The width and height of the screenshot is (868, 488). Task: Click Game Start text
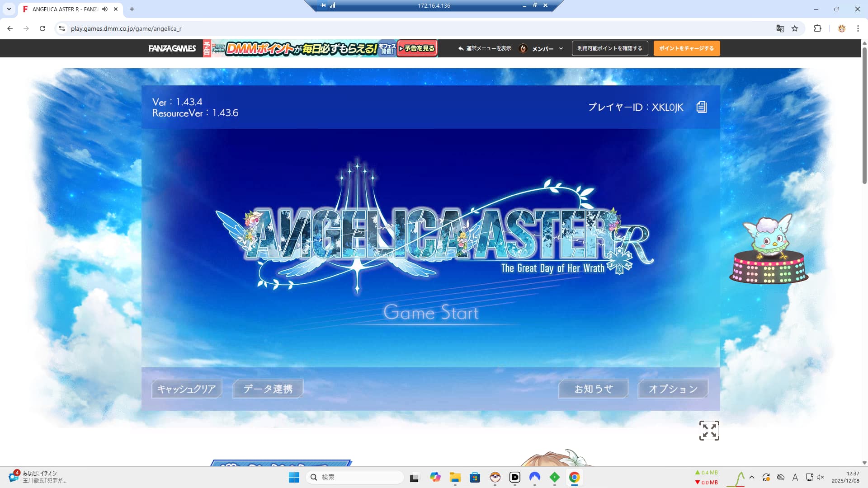pyautogui.click(x=431, y=313)
